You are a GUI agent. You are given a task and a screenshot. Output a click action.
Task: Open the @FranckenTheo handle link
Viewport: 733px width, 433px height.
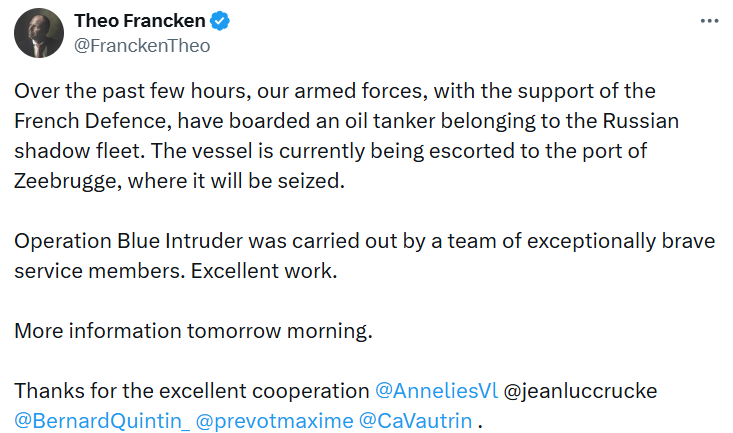click(x=142, y=45)
